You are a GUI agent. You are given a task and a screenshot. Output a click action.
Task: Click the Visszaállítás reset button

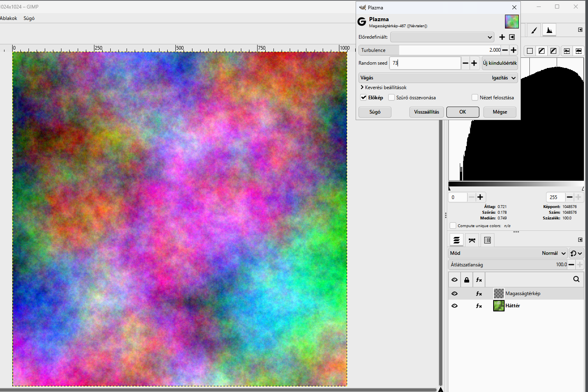pos(426,112)
